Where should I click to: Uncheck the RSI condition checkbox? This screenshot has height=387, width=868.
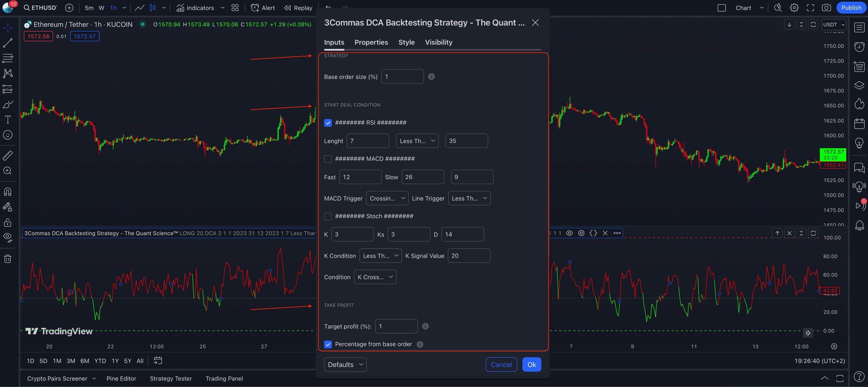click(328, 123)
